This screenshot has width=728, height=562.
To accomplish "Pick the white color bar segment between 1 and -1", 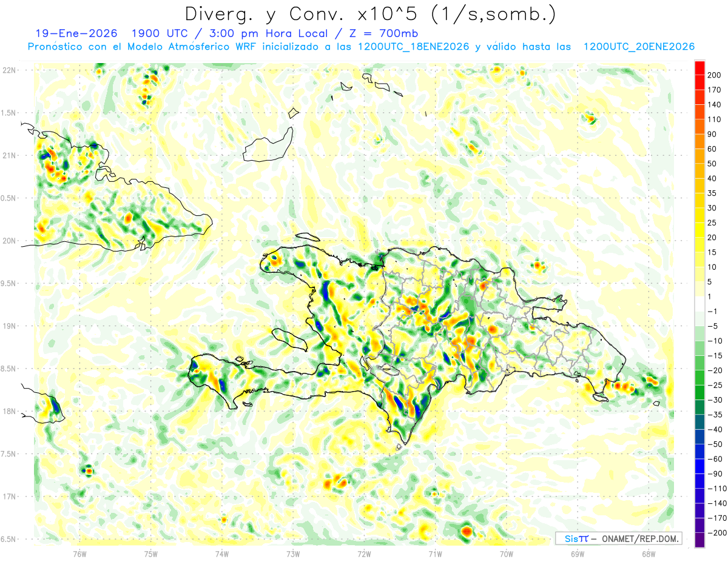I will (699, 304).
